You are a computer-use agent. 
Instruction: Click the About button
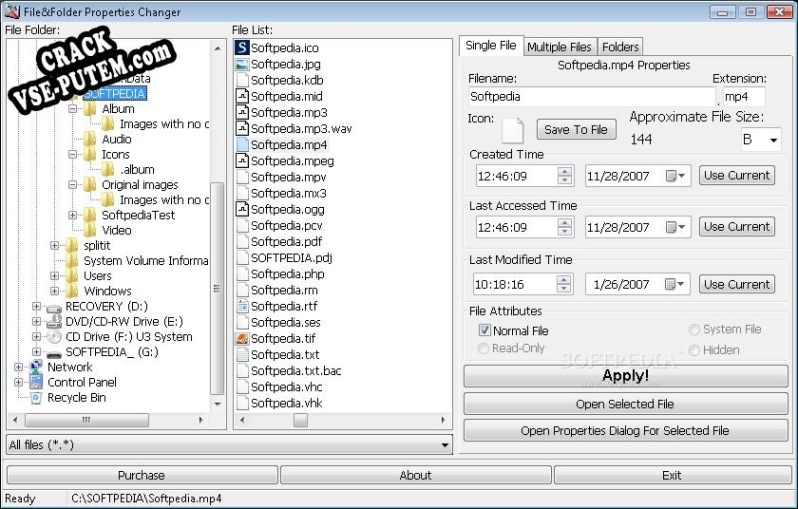click(415, 475)
